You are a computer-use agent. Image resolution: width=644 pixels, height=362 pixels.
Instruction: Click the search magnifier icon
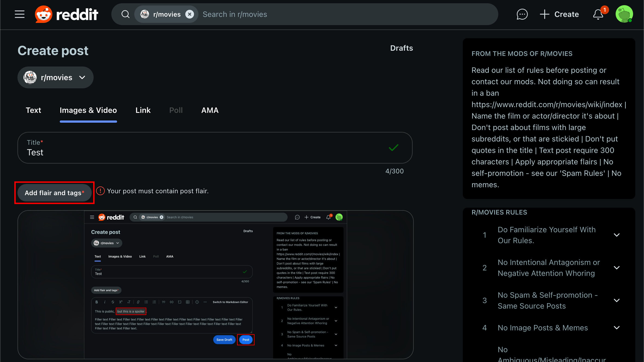click(125, 14)
